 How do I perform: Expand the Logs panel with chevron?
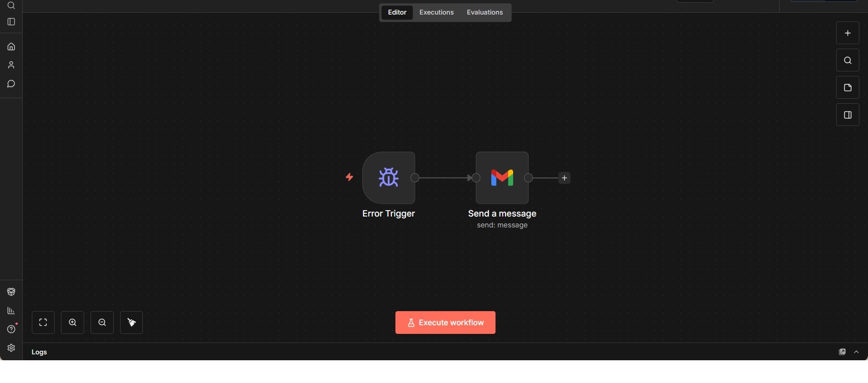coord(857,352)
